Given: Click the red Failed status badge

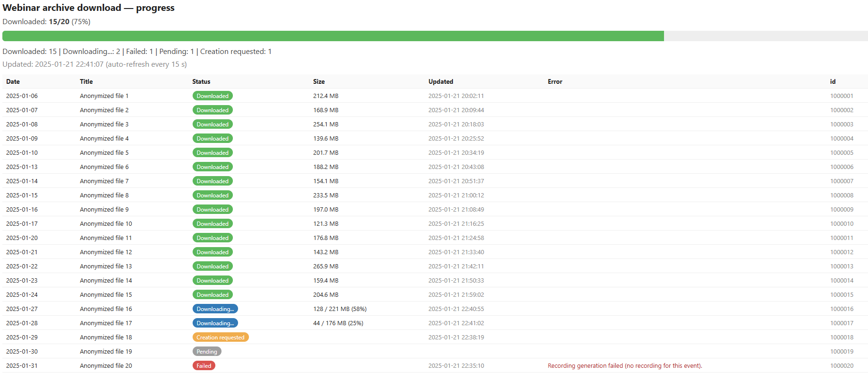Looking at the screenshot, I should (x=204, y=365).
